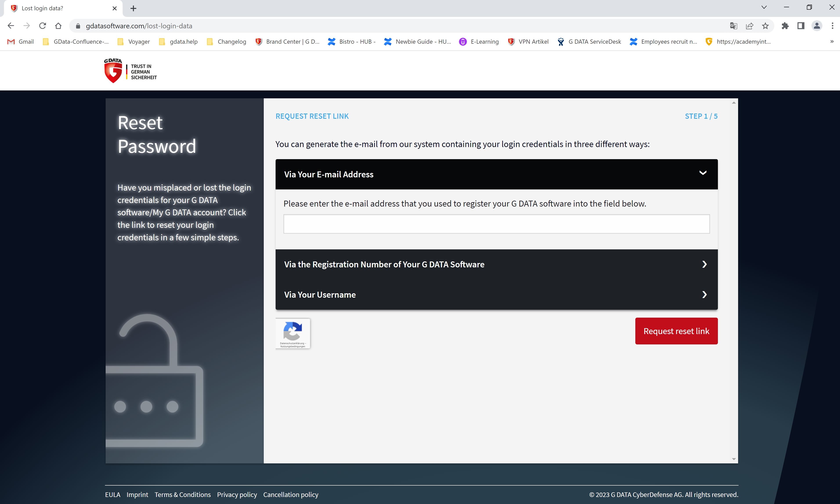
Task: Open Employees recruit bookmark
Action: tap(663, 41)
